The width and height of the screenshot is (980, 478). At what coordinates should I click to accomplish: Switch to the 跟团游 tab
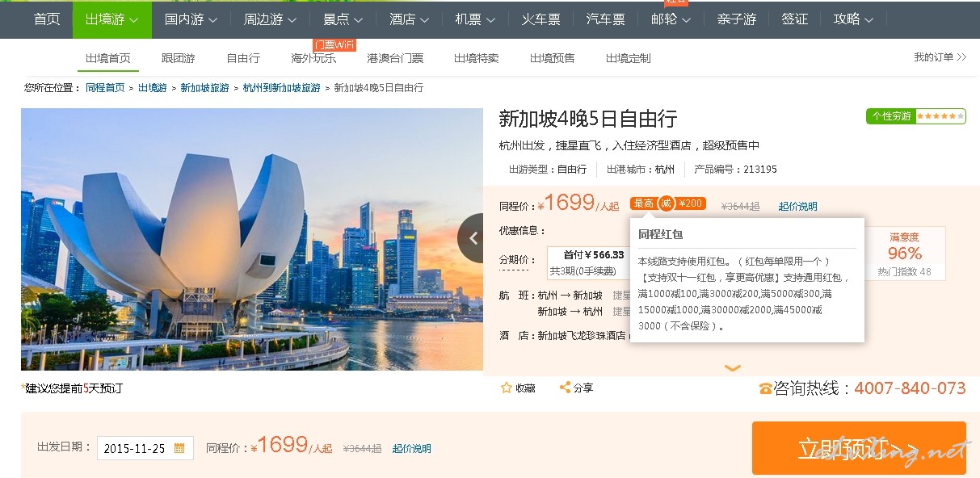178,58
